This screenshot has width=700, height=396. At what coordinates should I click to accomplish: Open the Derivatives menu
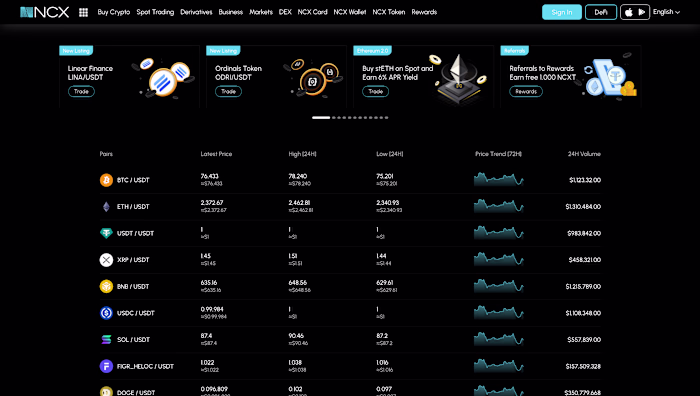(196, 12)
